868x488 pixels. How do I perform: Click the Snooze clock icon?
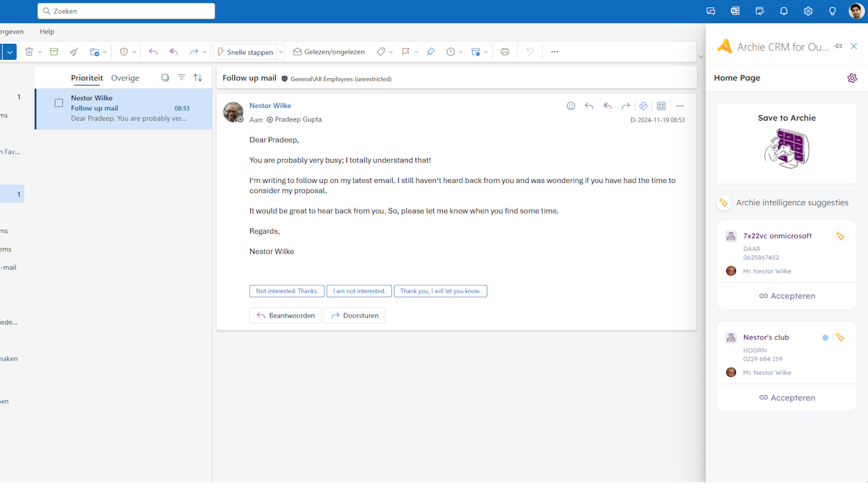pos(451,52)
